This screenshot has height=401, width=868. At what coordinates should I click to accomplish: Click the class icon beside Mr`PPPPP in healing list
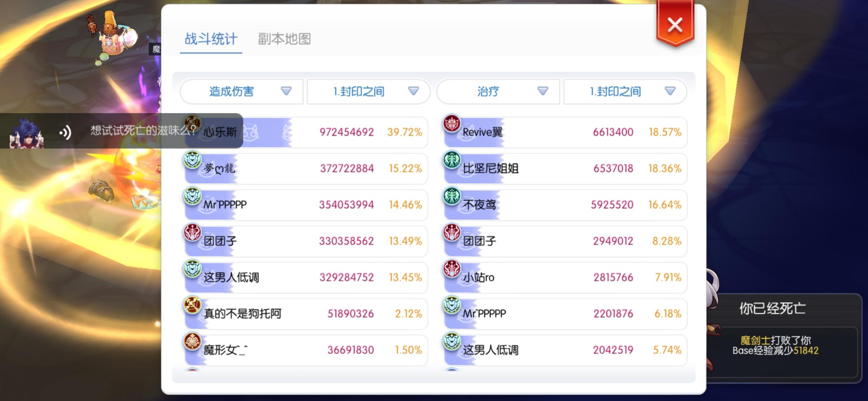tap(452, 305)
